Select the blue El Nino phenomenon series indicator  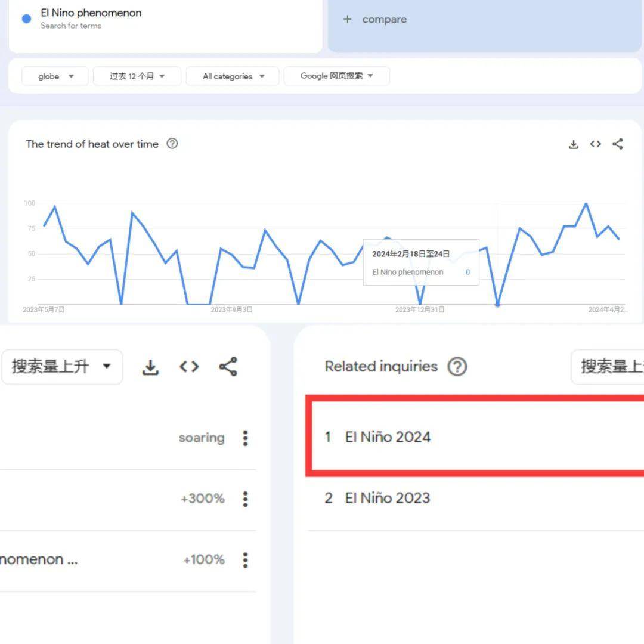[25, 18]
